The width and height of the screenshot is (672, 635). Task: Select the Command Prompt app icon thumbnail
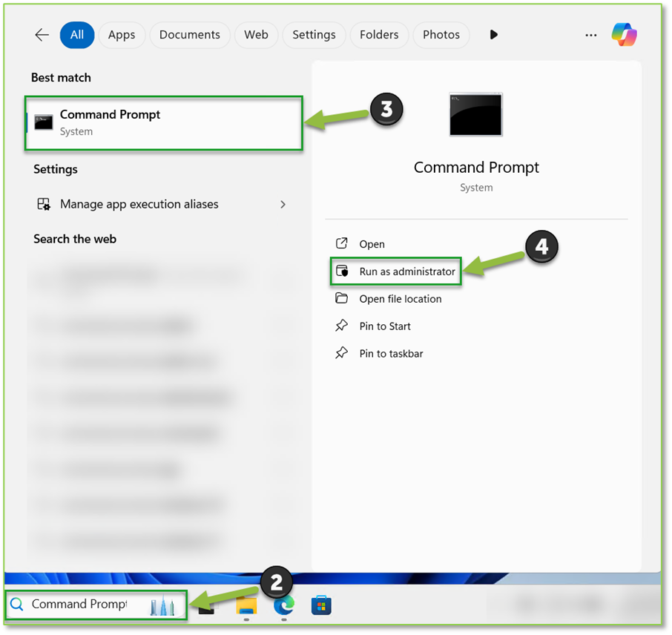click(475, 114)
